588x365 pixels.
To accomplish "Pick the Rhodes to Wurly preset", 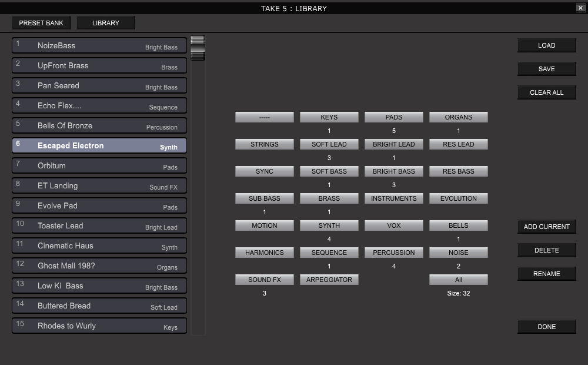I will [x=99, y=326].
